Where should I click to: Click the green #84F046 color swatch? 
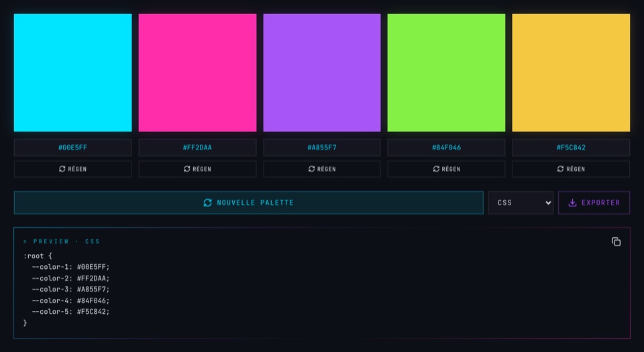coord(447,72)
